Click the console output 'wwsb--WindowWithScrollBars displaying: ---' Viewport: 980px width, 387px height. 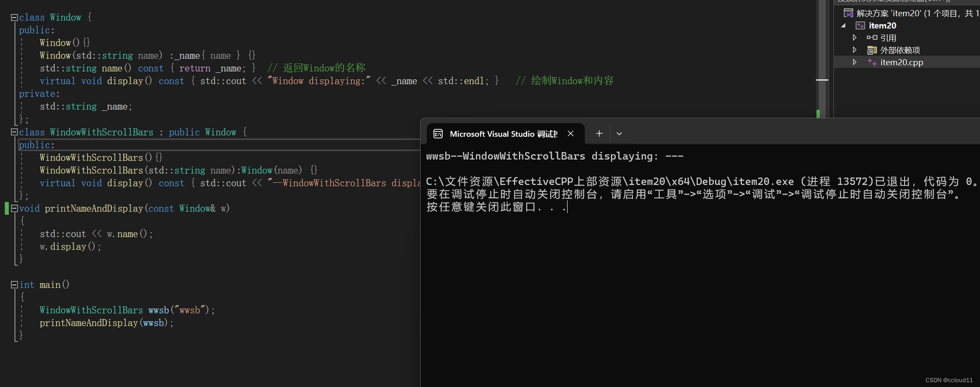click(555, 156)
